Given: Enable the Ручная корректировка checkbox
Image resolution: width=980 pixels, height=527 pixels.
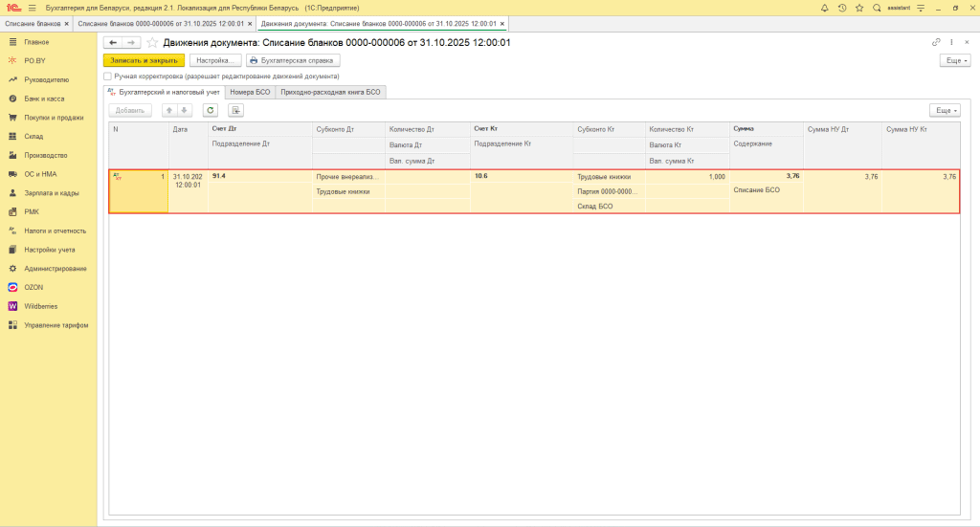Looking at the screenshot, I should point(107,76).
